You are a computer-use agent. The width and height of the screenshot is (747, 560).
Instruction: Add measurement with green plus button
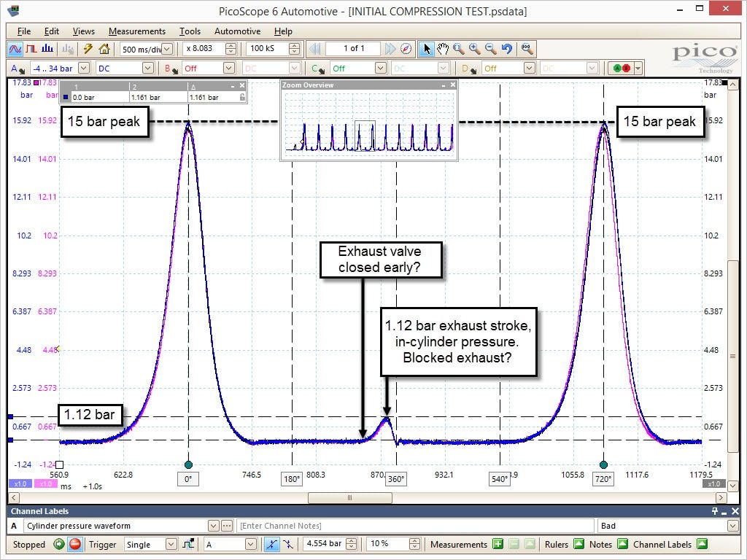coord(498,544)
